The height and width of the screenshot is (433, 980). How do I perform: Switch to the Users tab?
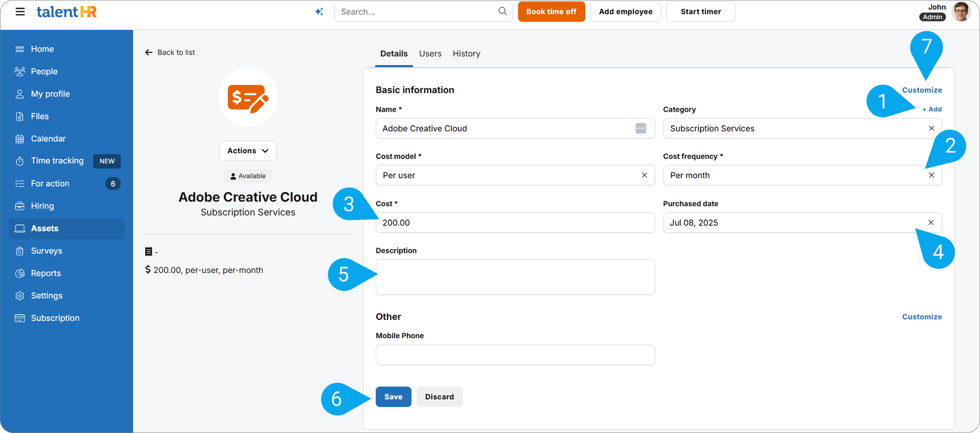coord(430,54)
